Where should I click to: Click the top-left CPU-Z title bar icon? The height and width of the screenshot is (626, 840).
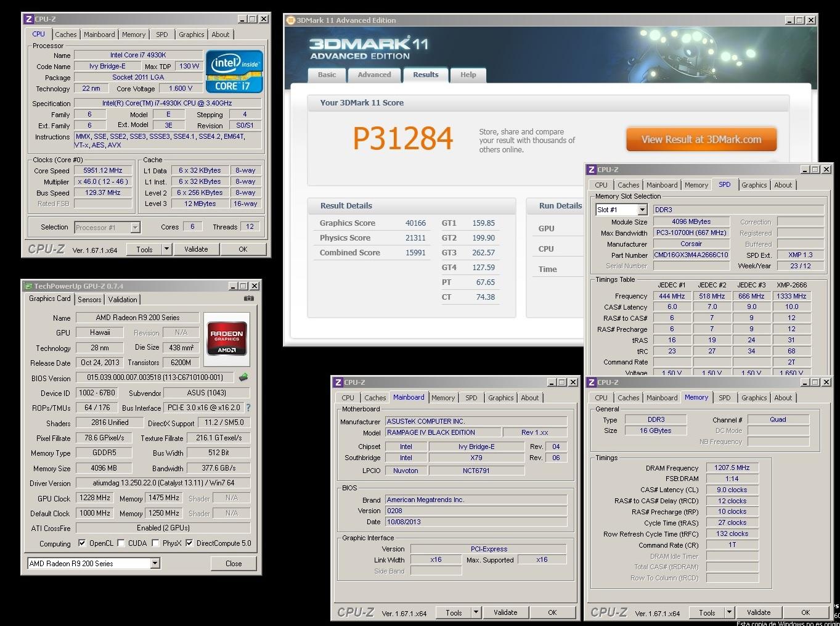coord(28,19)
